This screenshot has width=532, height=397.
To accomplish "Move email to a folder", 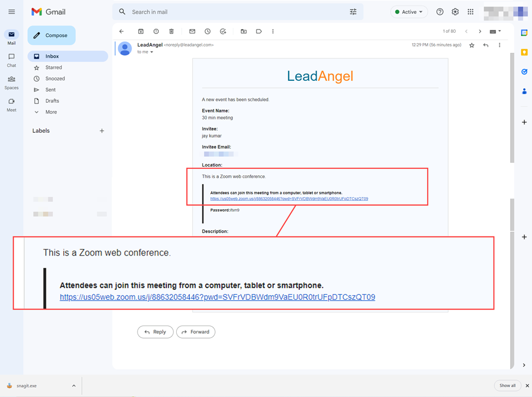I will pos(243,31).
